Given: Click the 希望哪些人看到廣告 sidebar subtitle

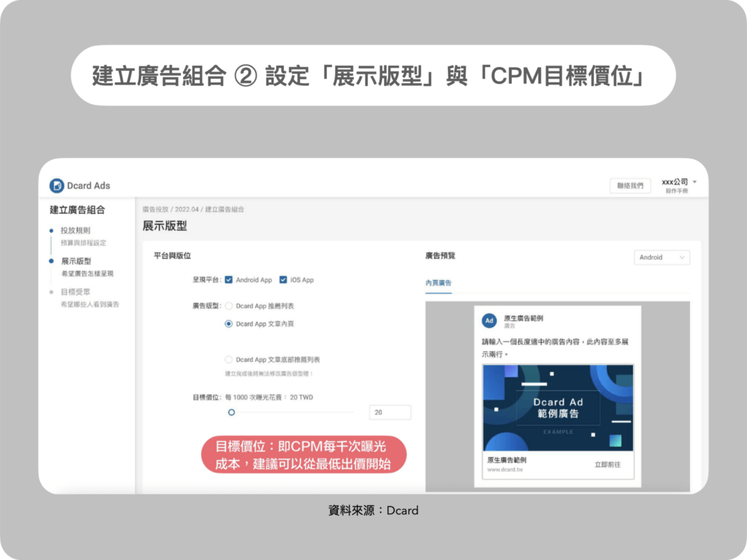Looking at the screenshot, I should pyautogui.click(x=90, y=304).
